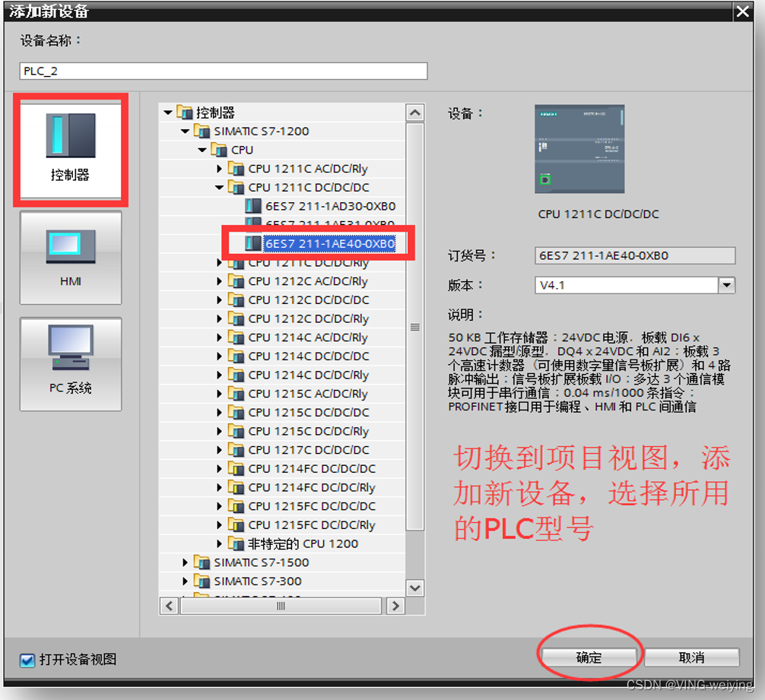Screen dimensions: 765x700
Task: Expand CPU 1215FC DC/DC/DC node
Action: pyautogui.click(x=219, y=506)
